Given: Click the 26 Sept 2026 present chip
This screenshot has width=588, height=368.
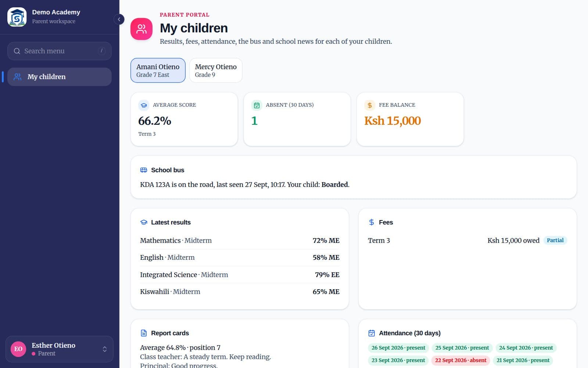Looking at the screenshot, I should click(x=398, y=348).
